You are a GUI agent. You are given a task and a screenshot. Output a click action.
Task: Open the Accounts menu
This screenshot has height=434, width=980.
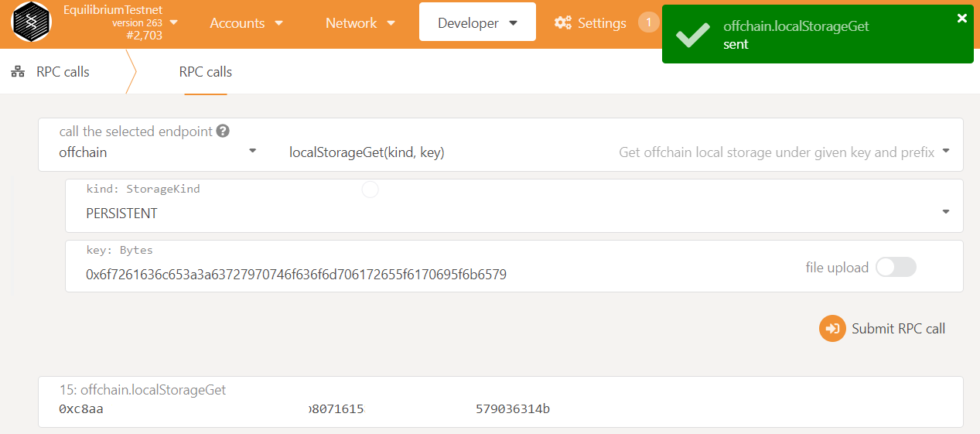point(246,23)
